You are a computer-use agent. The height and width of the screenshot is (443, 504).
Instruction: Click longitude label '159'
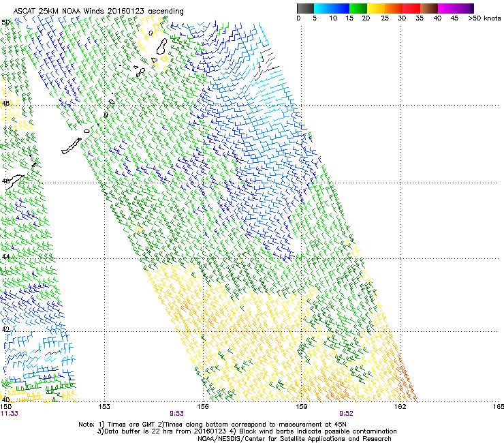point(301,407)
